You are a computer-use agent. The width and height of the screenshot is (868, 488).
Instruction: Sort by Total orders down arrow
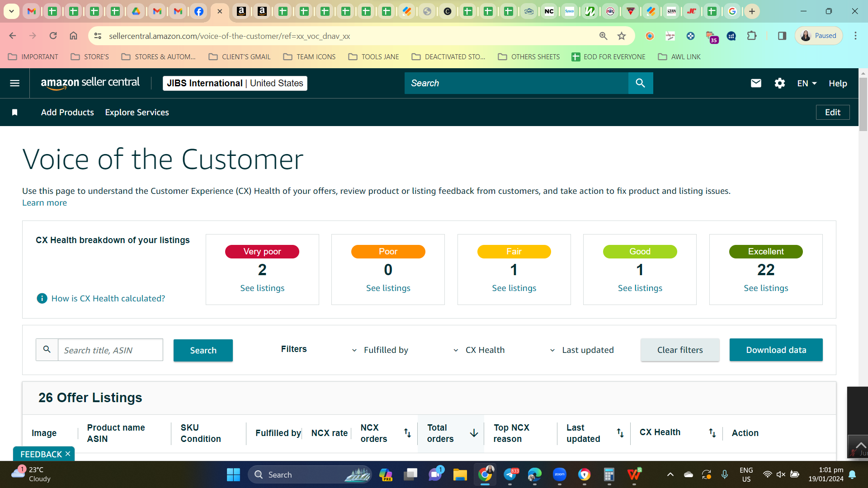(x=474, y=433)
